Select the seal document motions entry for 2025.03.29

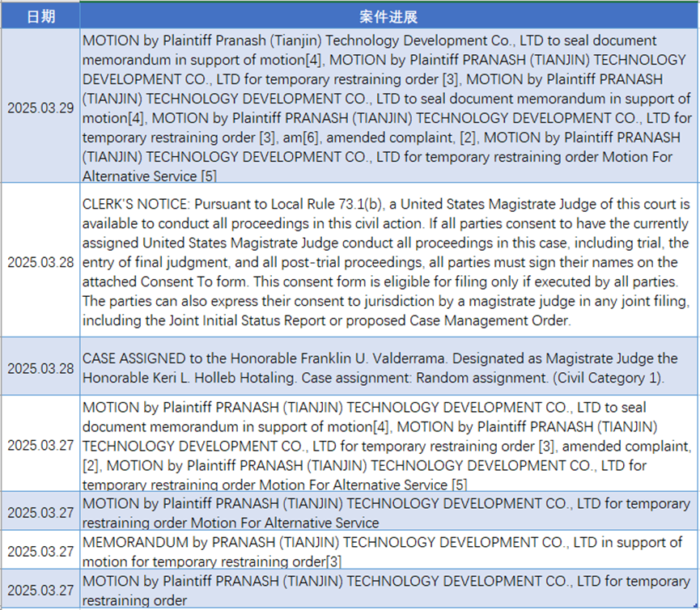388,106
